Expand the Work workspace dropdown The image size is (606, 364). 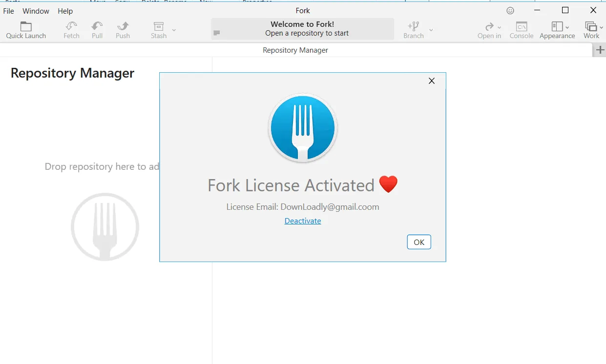601,27
